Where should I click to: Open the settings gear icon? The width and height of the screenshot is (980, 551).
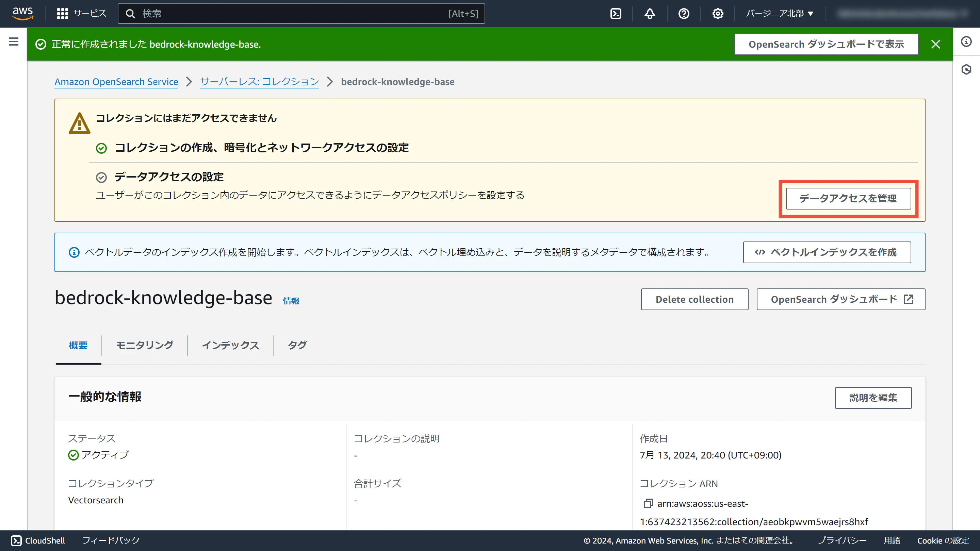click(718, 14)
